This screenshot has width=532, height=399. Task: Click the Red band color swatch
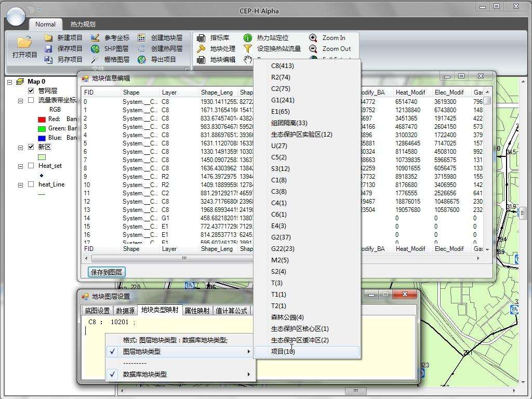tap(42, 119)
